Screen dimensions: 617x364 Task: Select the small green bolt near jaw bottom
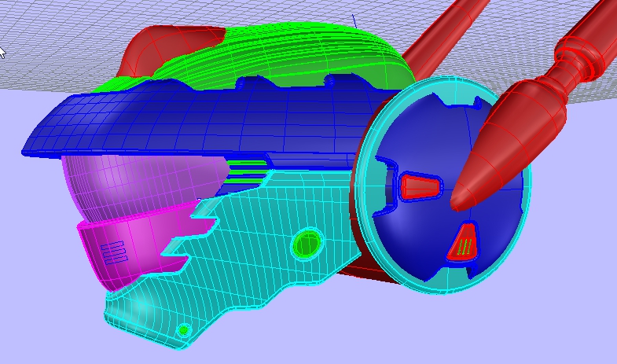pos(183,330)
